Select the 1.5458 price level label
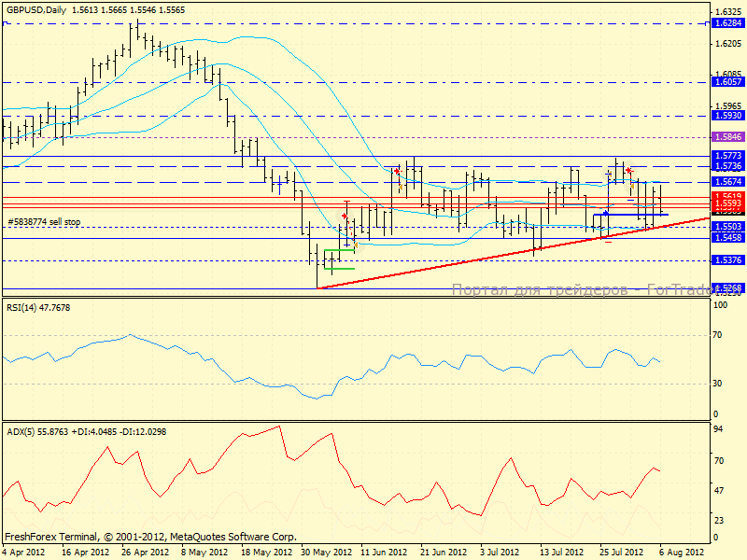 (x=726, y=238)
